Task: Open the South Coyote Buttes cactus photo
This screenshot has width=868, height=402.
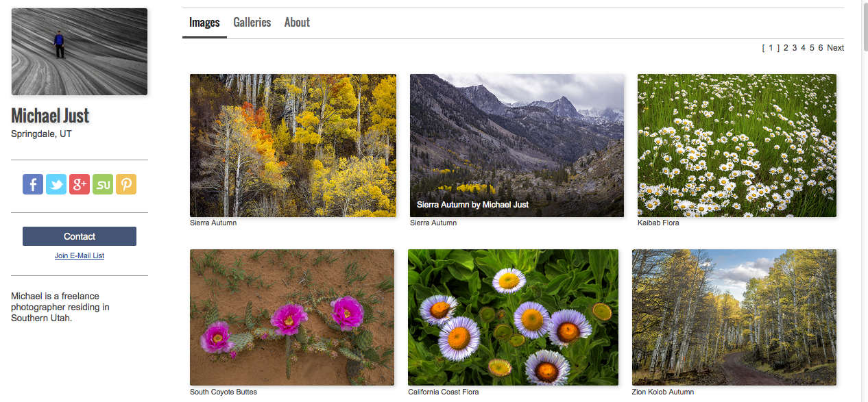Action: (x=292, y=317)
